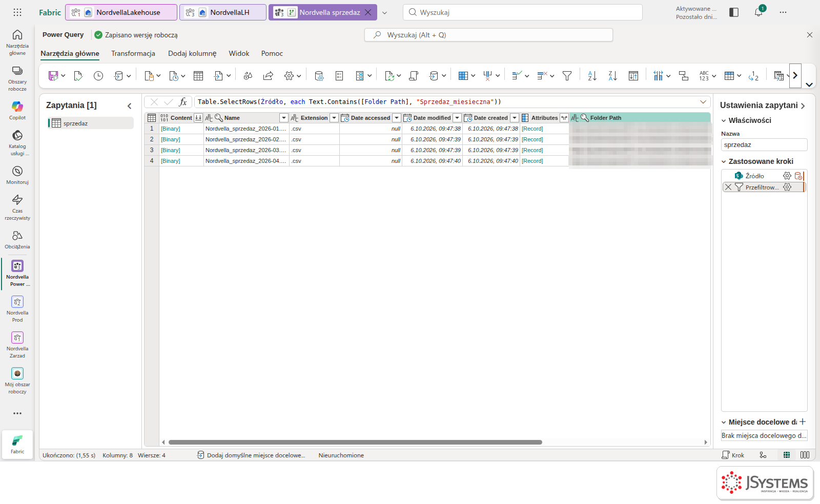
Task: Switch to diagram view in status bar
Action: pyautogui.click(x=763, y=455)
